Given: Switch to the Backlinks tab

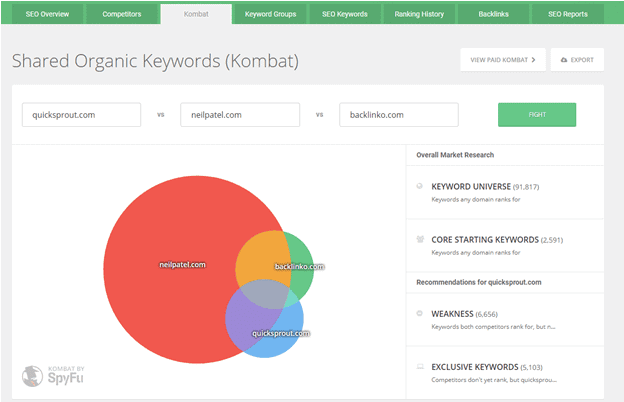Looking at the screenshot, I should point(493,14).
